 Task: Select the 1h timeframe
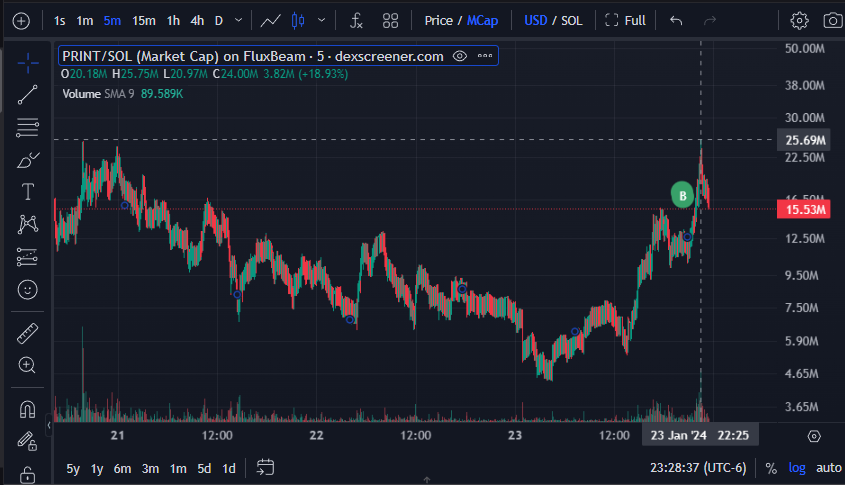coord(173,21)
